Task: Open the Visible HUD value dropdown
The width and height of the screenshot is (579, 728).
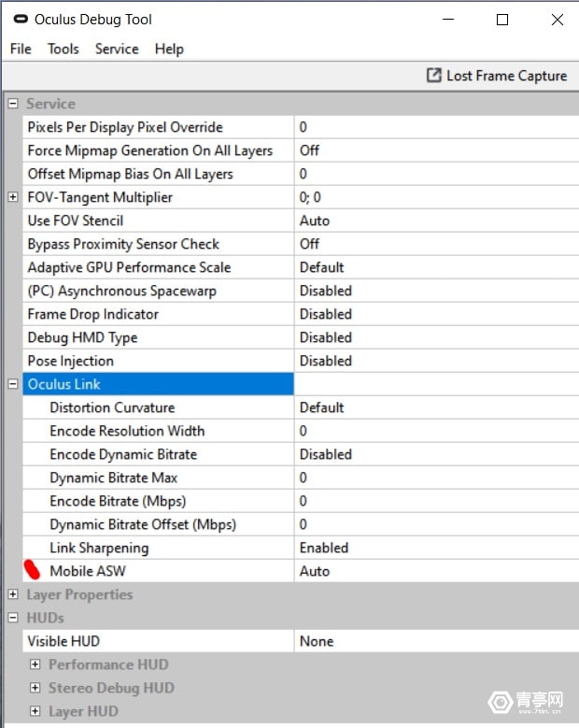Action: [435, 641]
